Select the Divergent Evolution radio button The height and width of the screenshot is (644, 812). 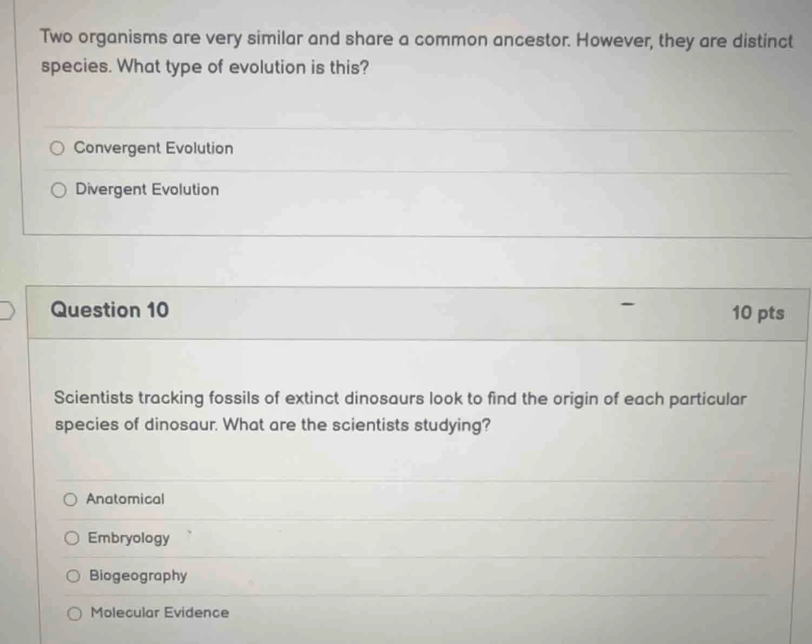pyautogui.click(x=58, y=189)
